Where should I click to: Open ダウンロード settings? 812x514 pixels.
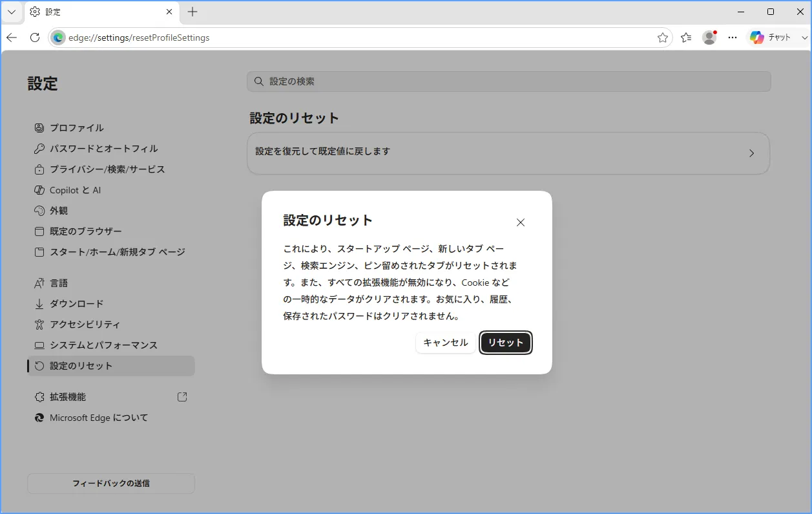(x=111, y=304)
